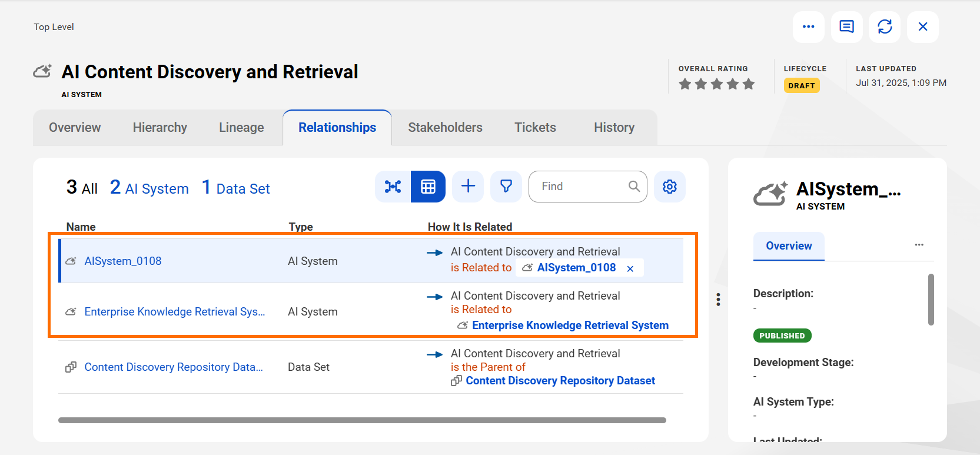
Task: Click the Find input field
Action: click(x=587, y=187)
